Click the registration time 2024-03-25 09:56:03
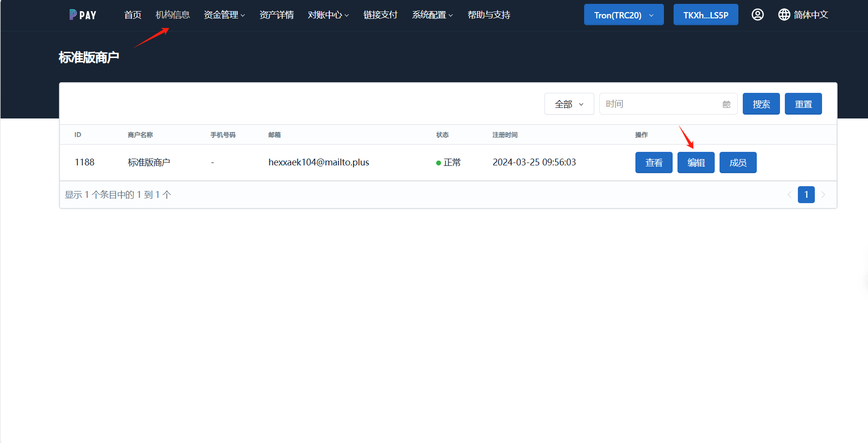The image size is (868, 443). point(534,162)
